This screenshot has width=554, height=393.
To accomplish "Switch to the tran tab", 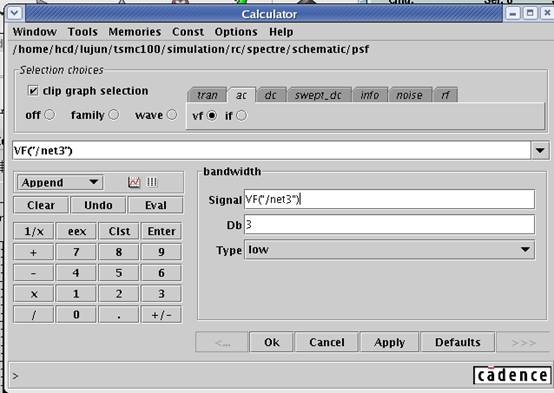I will point(207,95).
